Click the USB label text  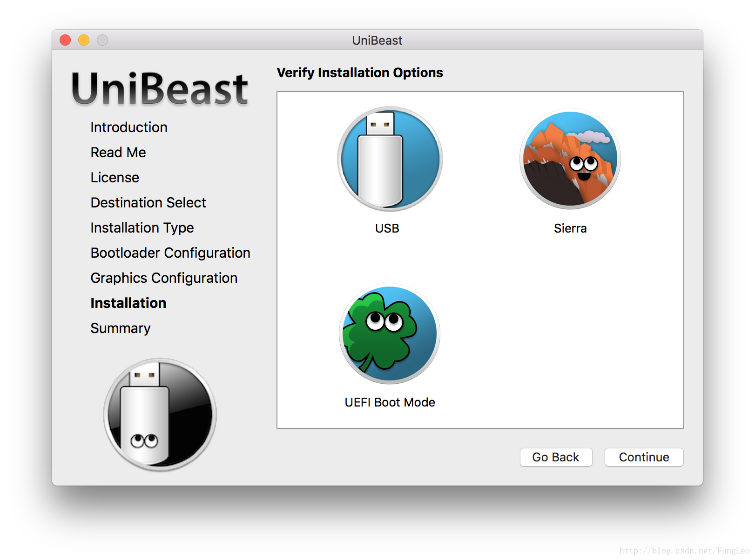tap(387, 228)
